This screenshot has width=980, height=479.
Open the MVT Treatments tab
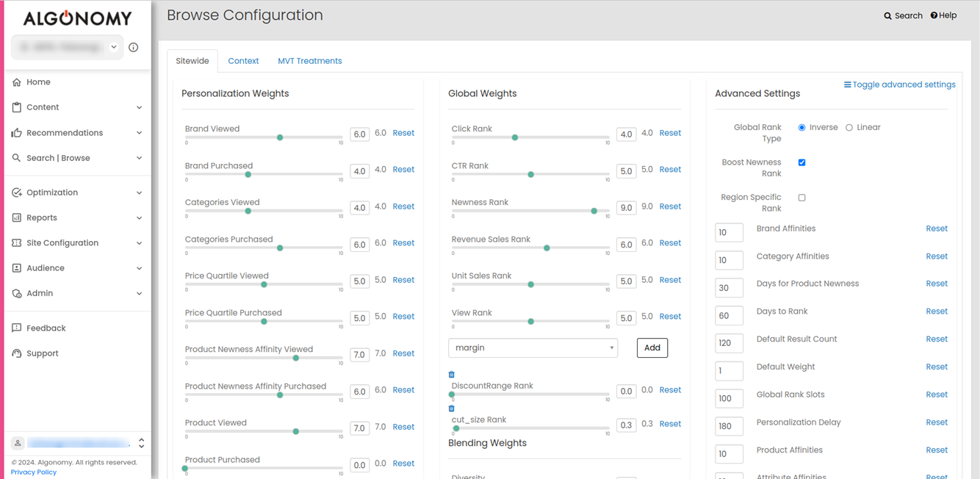click(x=309, y=61)
